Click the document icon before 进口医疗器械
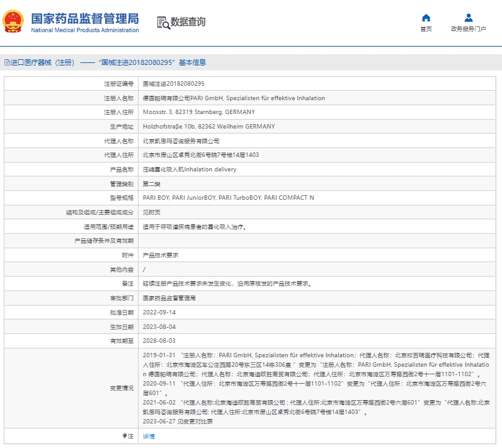Screen dimensions: 502x448 [x=7, y=62]
